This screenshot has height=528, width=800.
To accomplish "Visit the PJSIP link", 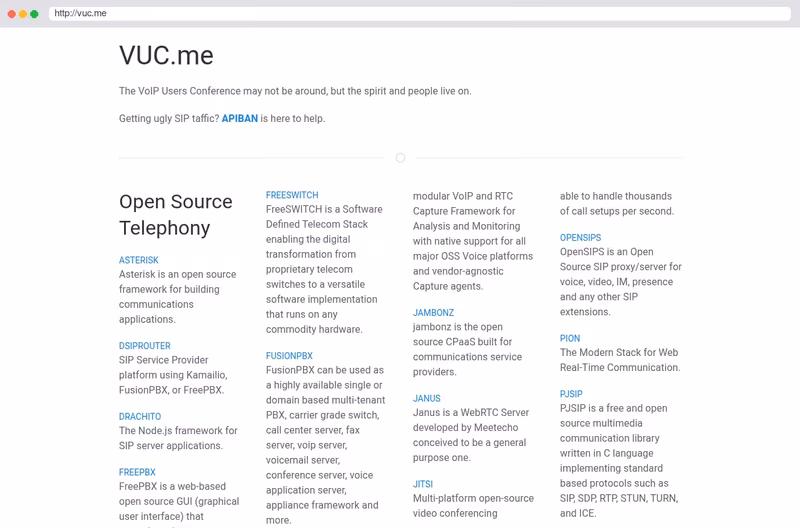I will tap(571, 394).
